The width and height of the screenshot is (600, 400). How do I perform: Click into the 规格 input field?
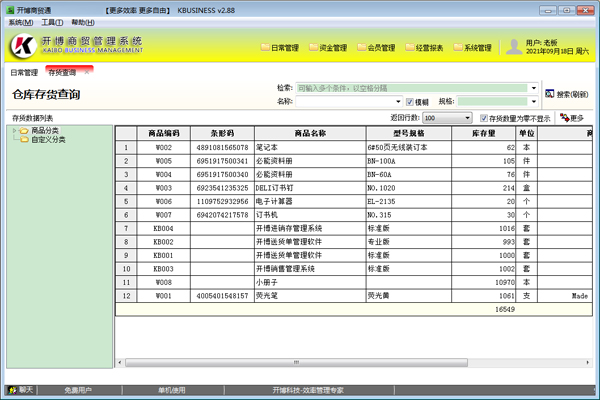pos(493,101)
